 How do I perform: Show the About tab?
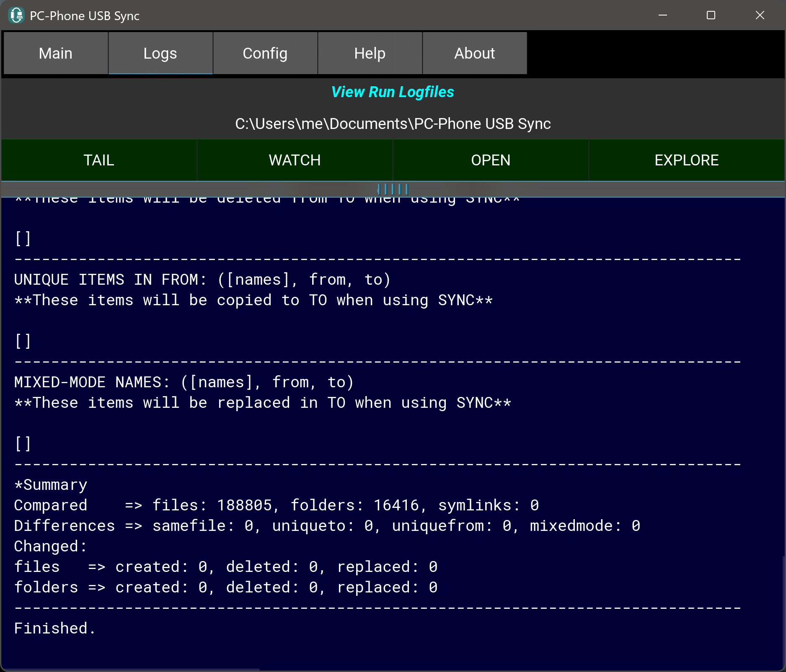(x=475, y=54)
